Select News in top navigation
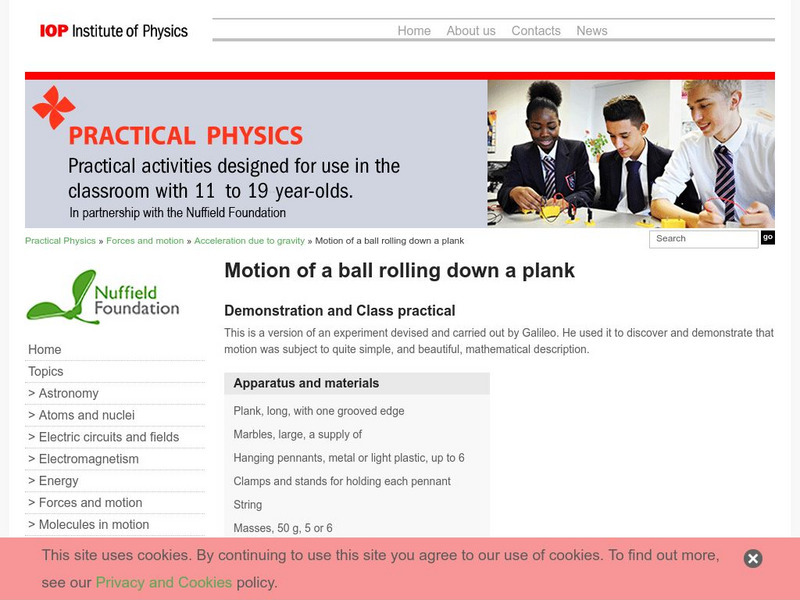This screenshot has width=800, height=600. [x=592, y=31]
